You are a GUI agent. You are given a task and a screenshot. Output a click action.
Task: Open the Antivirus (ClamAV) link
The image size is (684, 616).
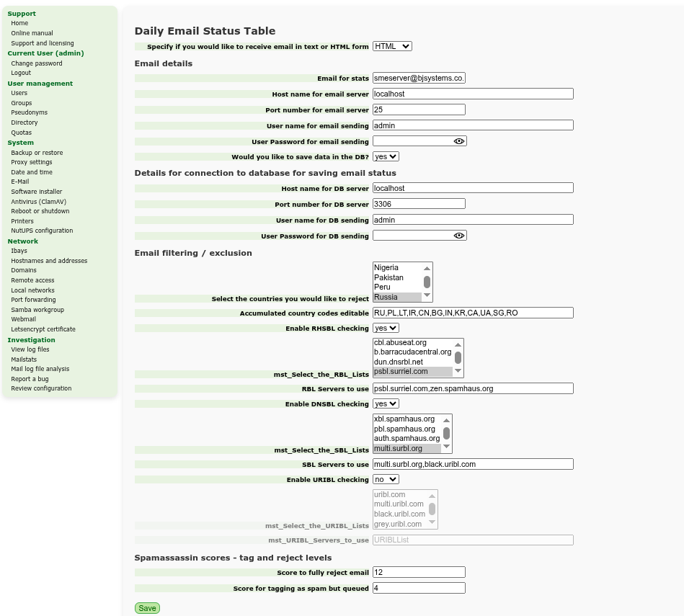click(x=38, y=202)
